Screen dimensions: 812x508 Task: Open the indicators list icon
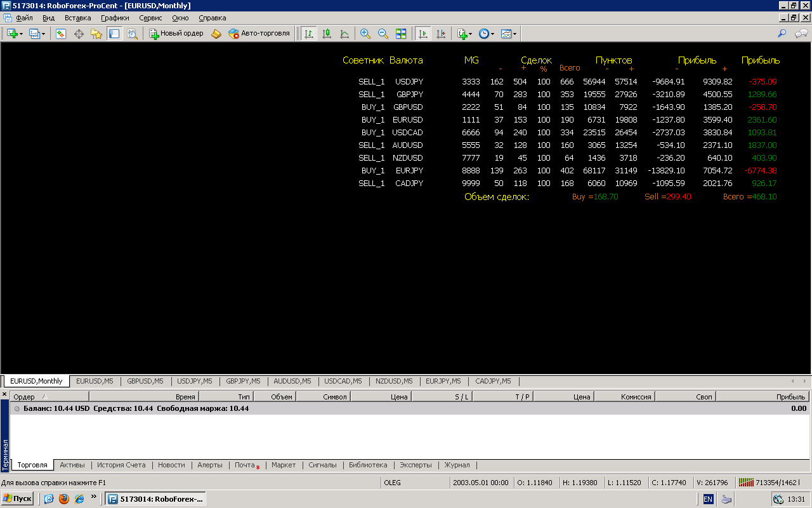click(x=461, y=34)
